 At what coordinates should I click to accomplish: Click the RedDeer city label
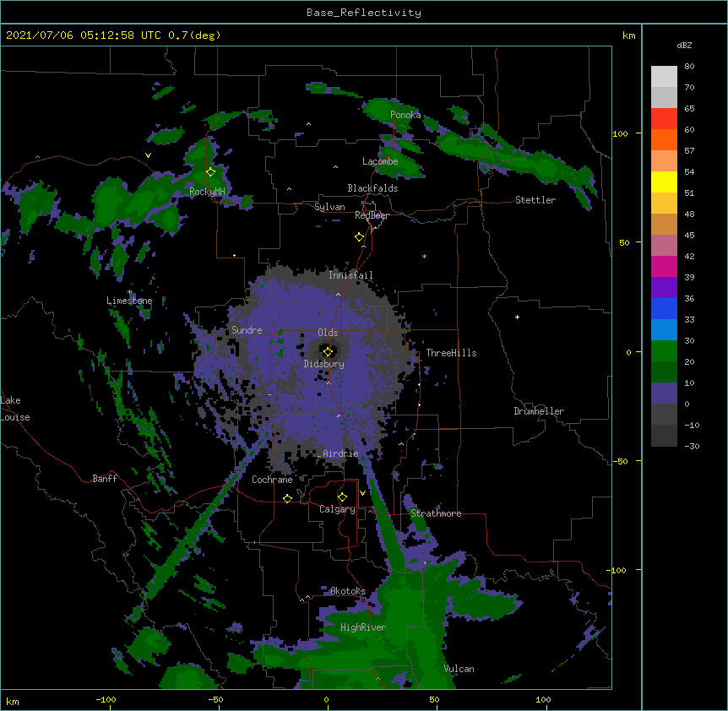372,215
